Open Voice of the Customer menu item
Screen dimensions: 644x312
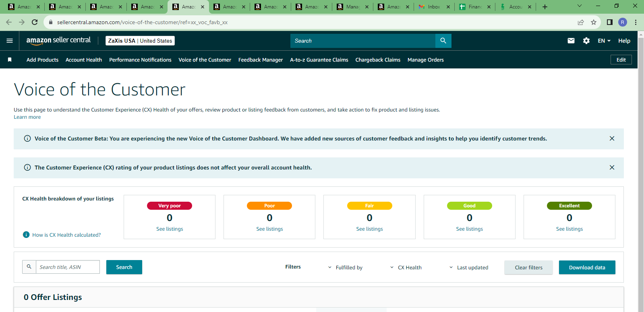coord(205,60)
